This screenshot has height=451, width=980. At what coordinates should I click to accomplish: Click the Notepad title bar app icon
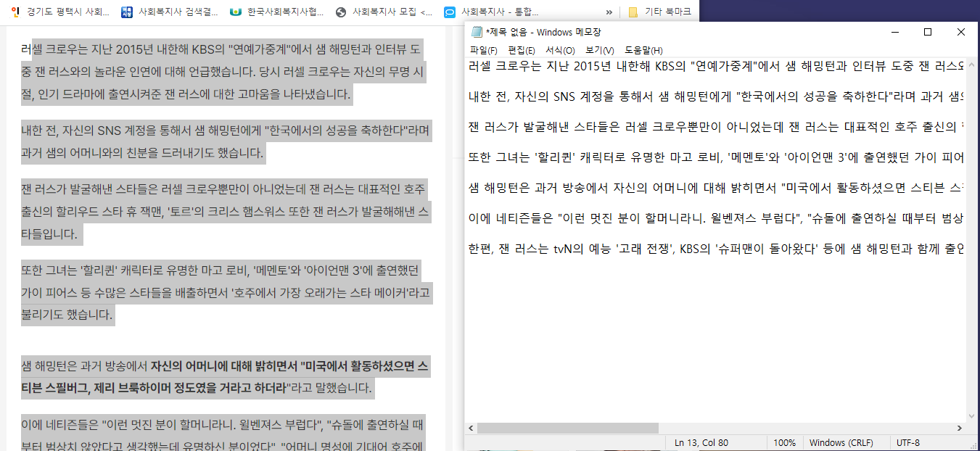pos(477,32)
